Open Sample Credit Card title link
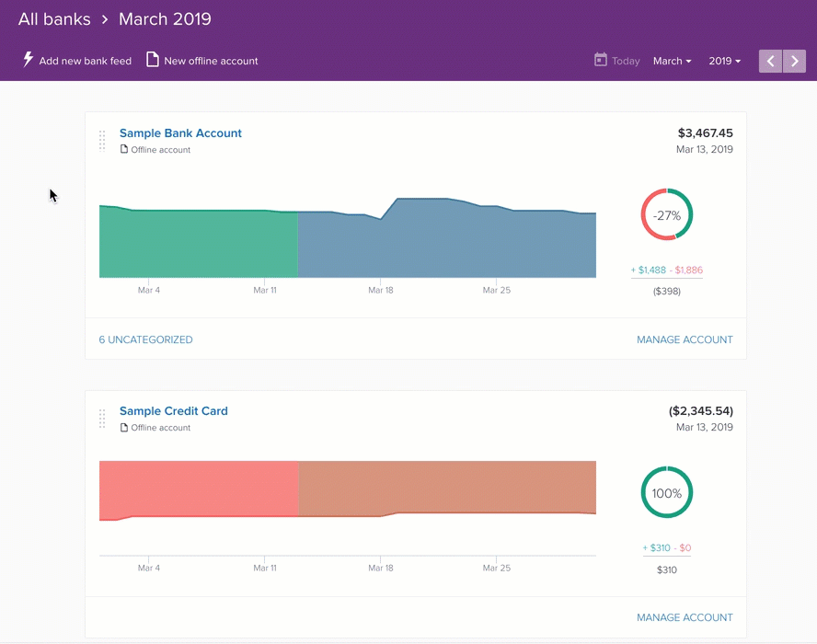 173,411
